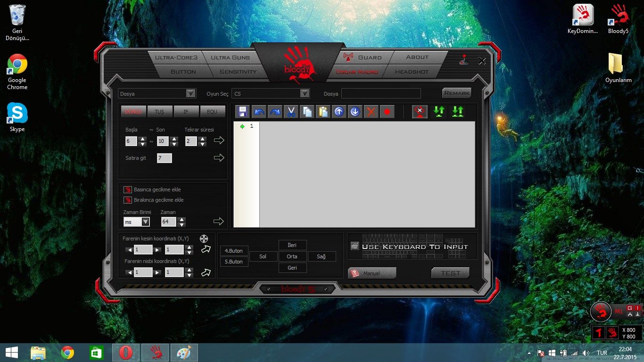Click the crosshair coordinate picker icon

coord(204,239)
